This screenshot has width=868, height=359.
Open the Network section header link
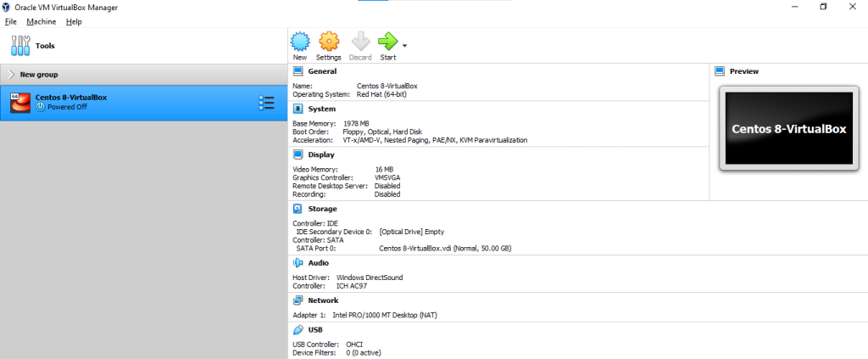[323, 300]
